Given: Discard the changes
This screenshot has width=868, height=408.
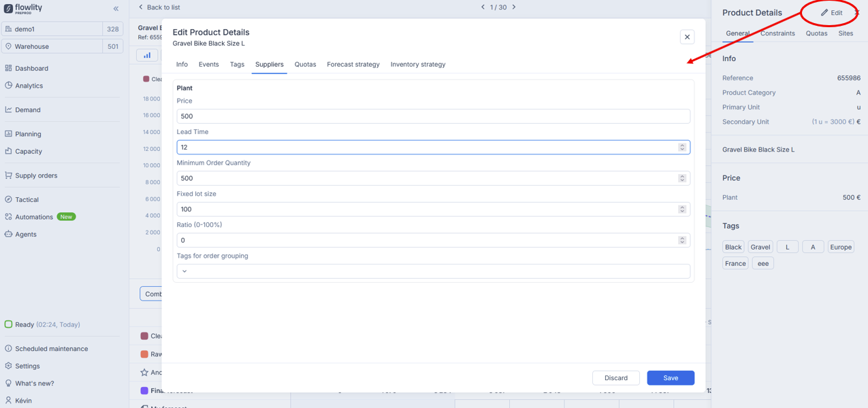Looking at the screenshot, I should 615,377.
